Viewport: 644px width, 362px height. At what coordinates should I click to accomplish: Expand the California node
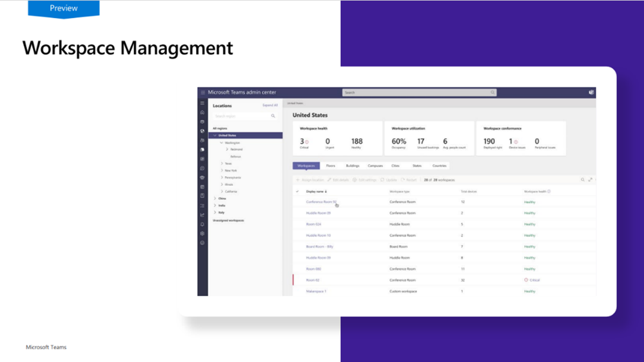222,192
